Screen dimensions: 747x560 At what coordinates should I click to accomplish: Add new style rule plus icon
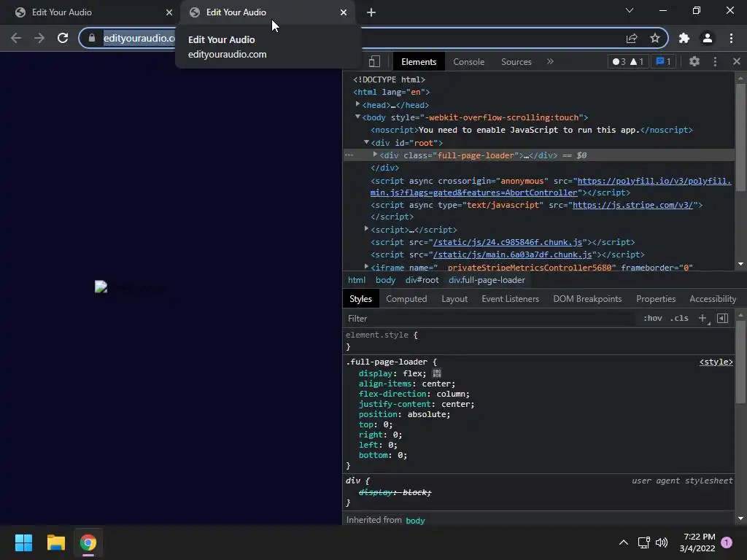[703, 318]
